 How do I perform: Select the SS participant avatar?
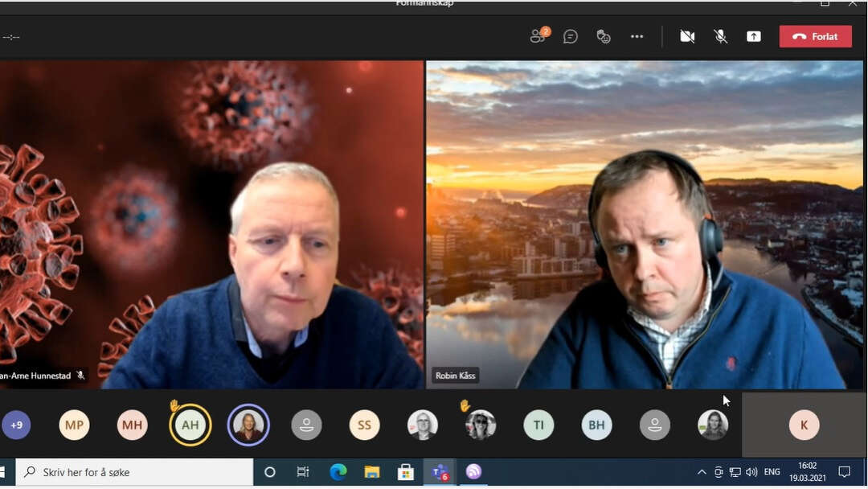[x=364, y=425]
